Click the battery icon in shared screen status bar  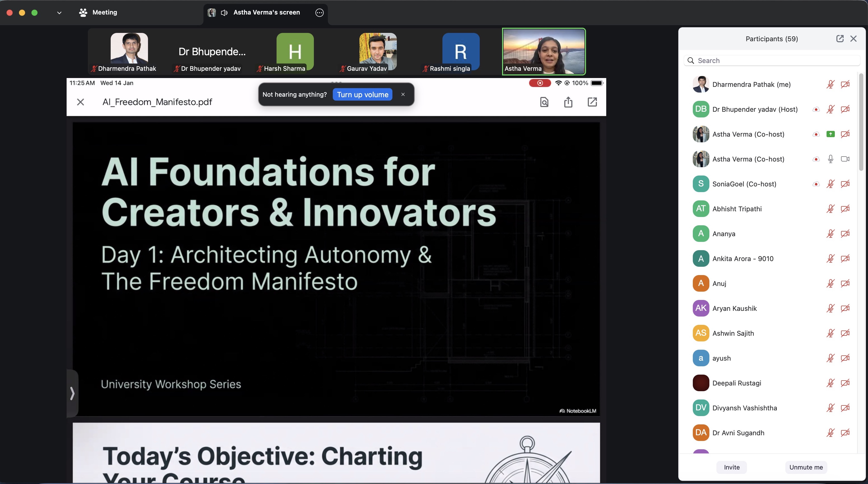coord(597,83)
